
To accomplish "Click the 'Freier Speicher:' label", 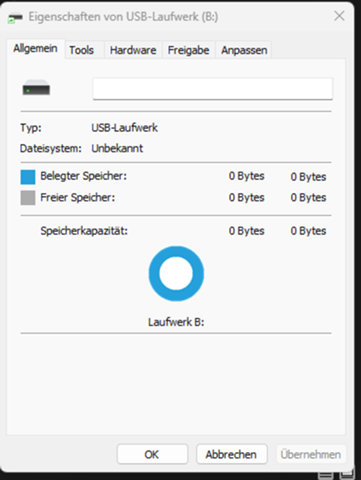I will pyautogui.click(x=77, y=197).
